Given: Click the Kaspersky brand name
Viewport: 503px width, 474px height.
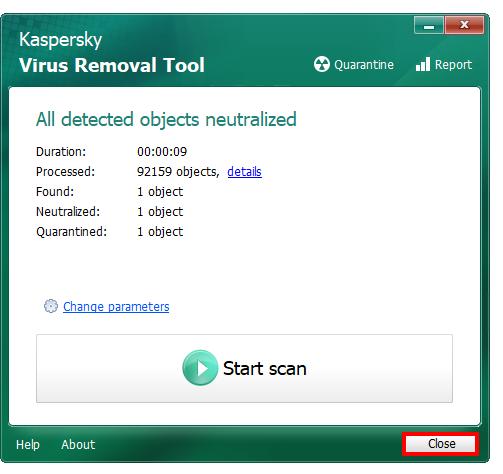Looking at the screenshot, I should point(60,40).
